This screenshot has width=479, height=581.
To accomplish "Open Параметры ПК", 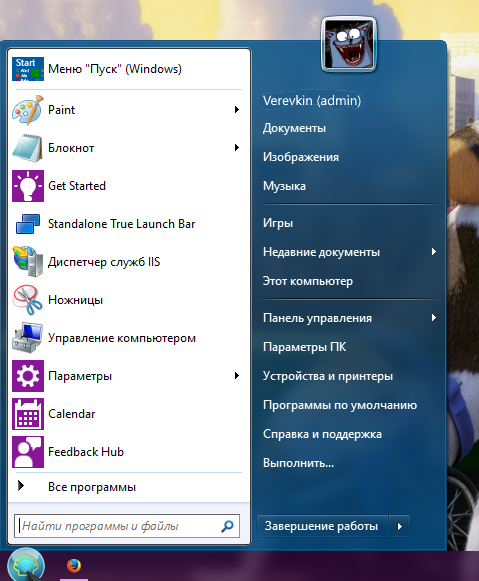I will coord(305,347).
